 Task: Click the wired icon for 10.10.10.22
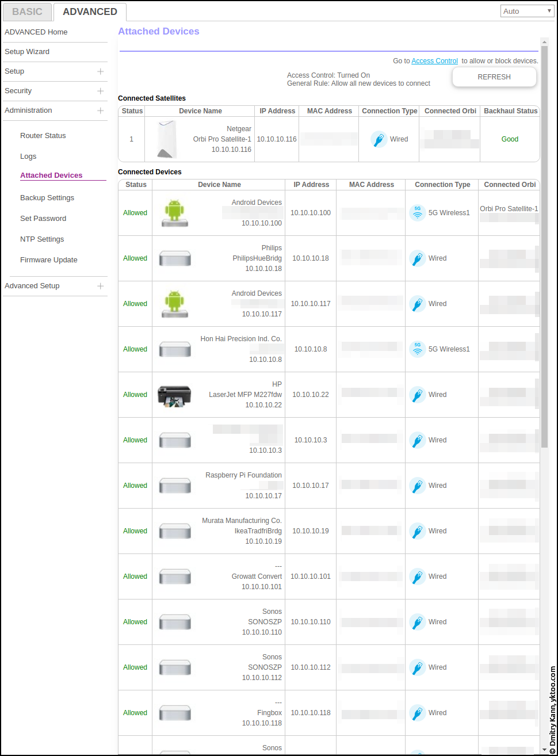click(417, 395)
